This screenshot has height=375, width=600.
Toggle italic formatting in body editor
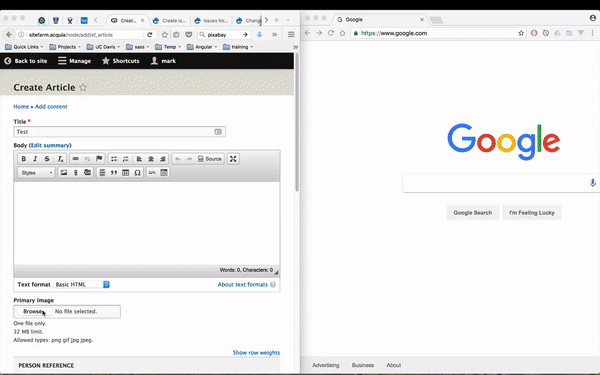pos(35,159)
